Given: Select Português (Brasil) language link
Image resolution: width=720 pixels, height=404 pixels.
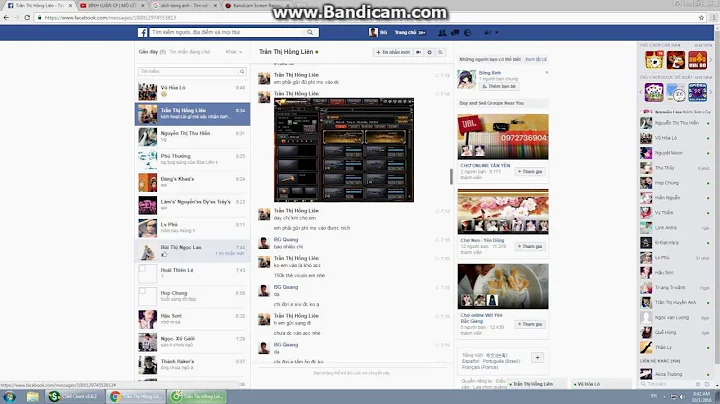Looking at the screenshot, I should (501, 361).
